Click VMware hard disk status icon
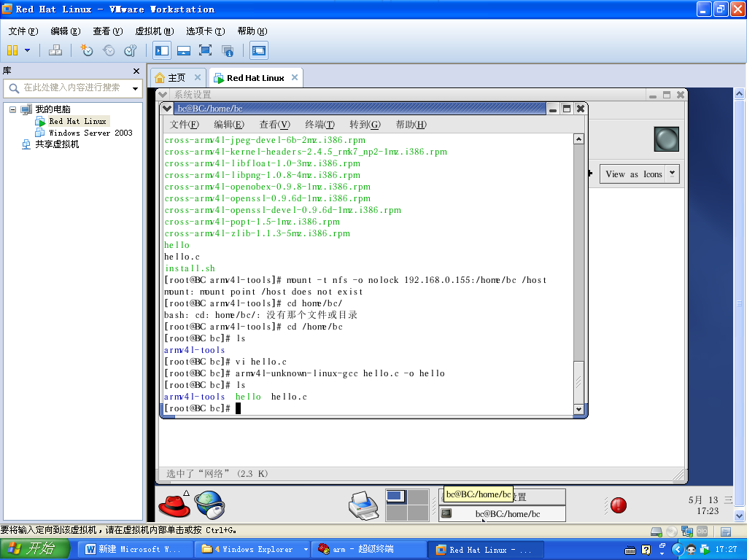This screenshot has height=560, width=747. (x=657, y=532)
